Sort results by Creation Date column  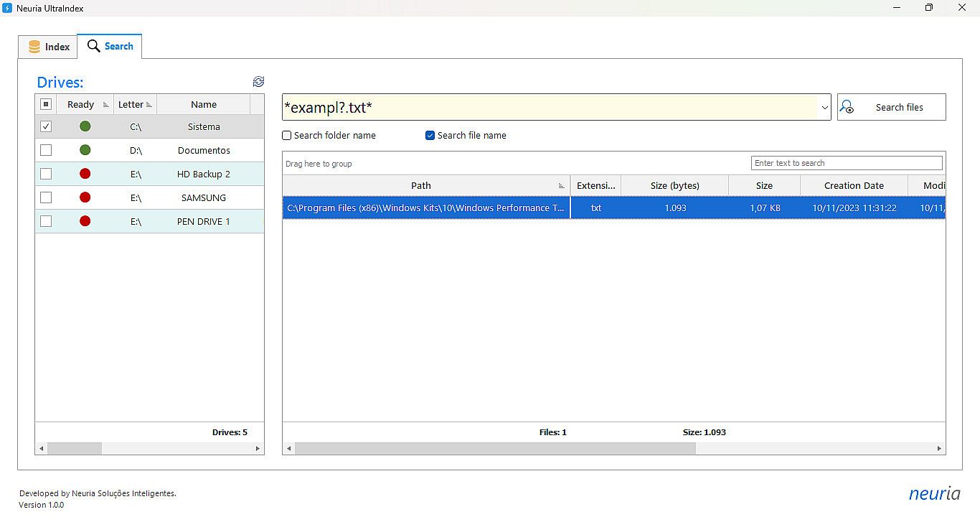pos(853,185)
